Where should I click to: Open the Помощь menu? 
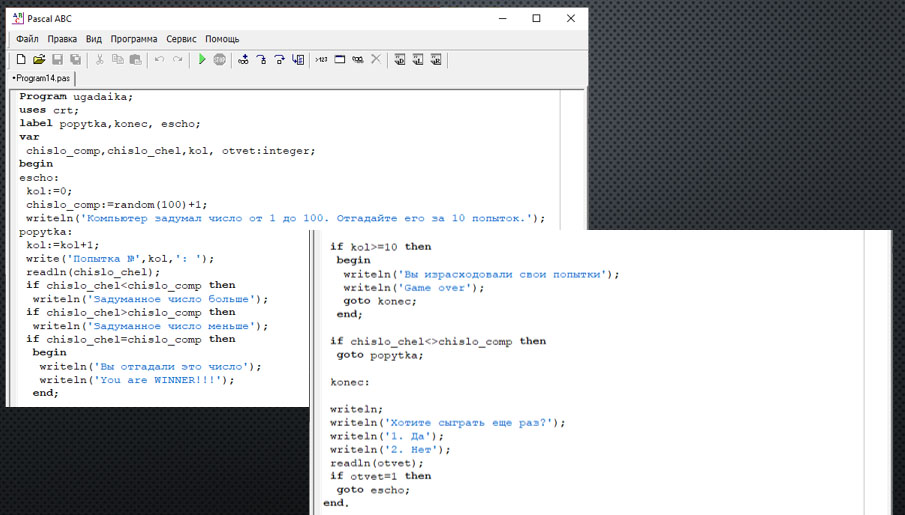(222, 39)
